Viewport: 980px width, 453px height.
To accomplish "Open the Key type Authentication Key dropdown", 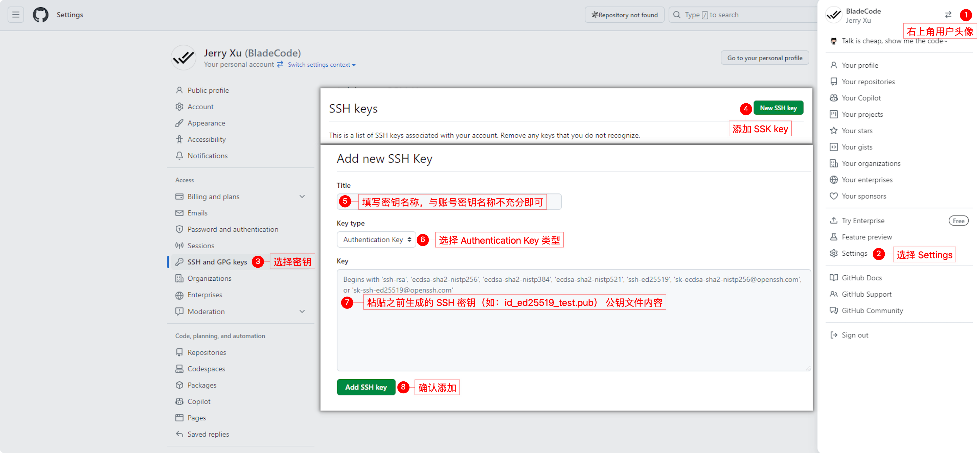I will tap(376, 240).
